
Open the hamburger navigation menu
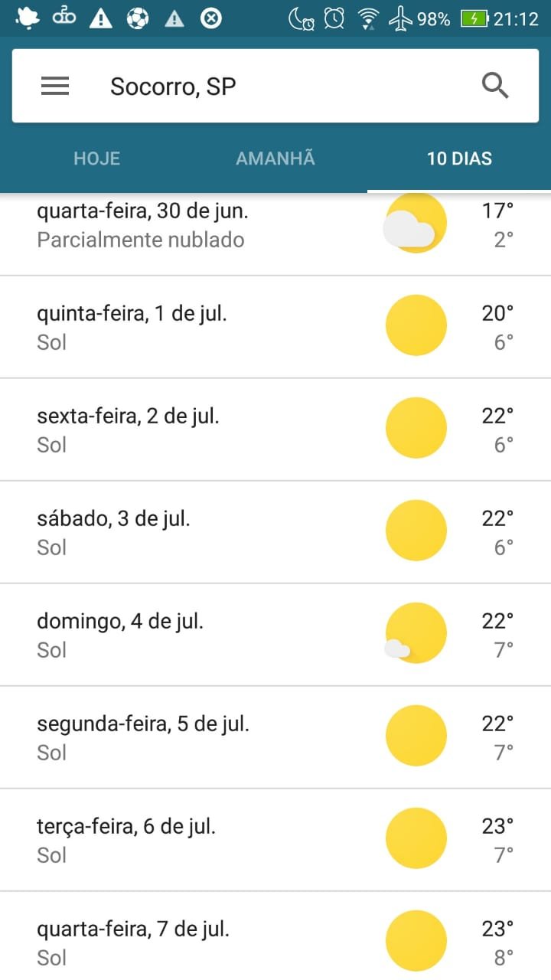pos(55,86)
